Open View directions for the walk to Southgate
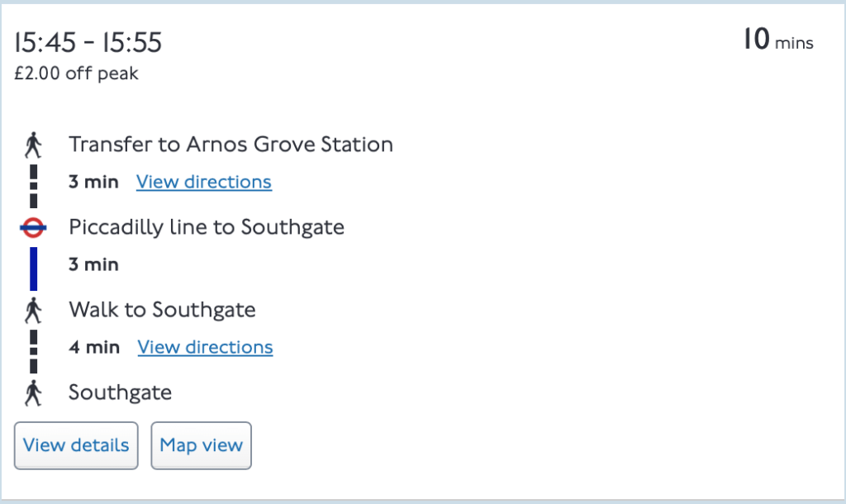The image size is (846, 504). pos(205,347)
